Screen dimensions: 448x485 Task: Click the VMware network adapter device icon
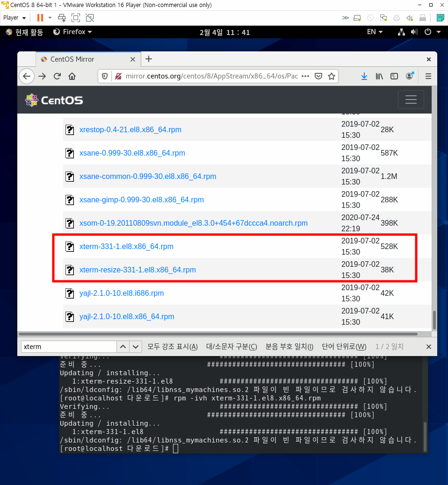383,18
